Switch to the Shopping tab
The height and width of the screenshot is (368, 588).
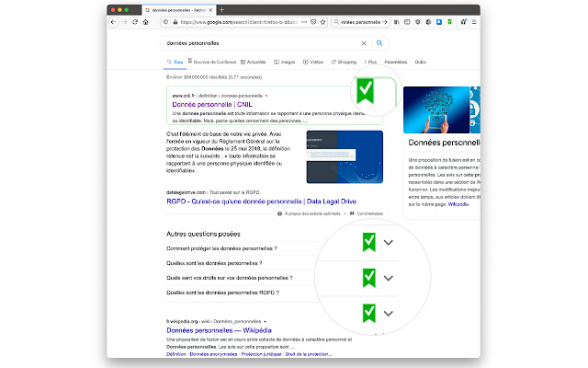[344, 62]
